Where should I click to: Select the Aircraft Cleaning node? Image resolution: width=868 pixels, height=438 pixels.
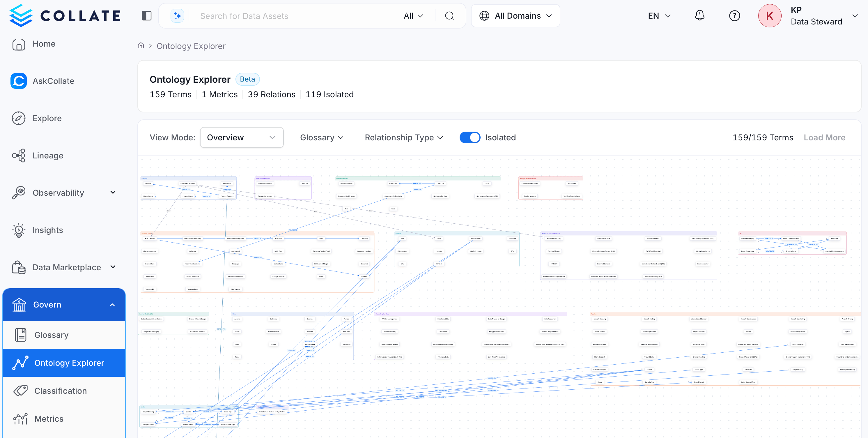point(599,319)
